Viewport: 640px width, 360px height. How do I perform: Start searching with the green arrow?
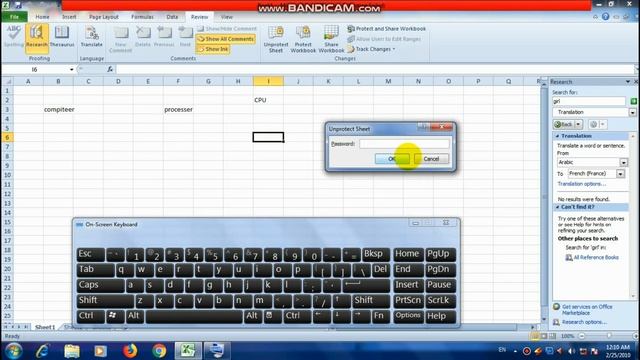click(633, 101)
